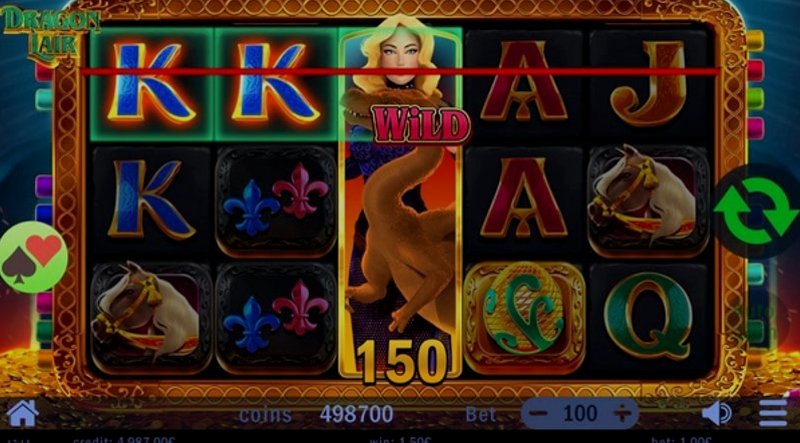Decrease bet with minus button
Image resolution: width=800 pixels, height=443 pixels.
(541, 413)
